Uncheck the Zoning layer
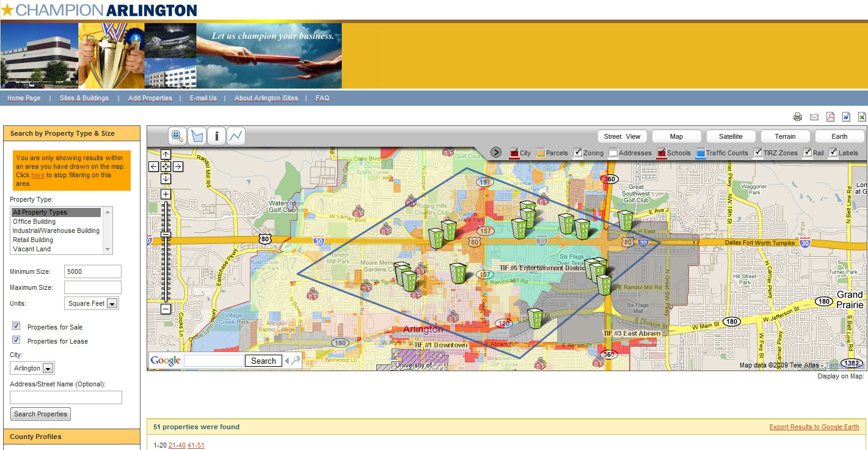This screenshot has height=450, width=868. click(x=578, y=153)
